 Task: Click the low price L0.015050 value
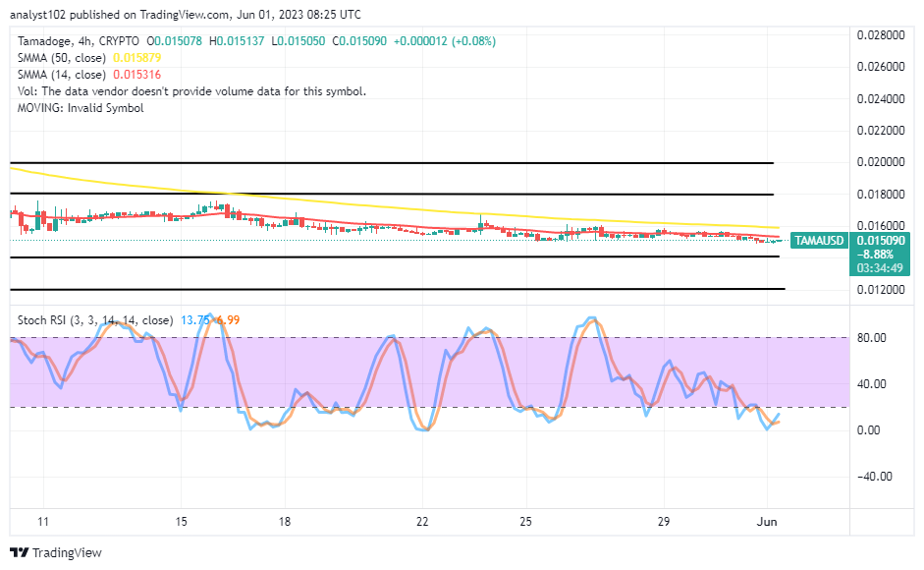tap(299, 41)
